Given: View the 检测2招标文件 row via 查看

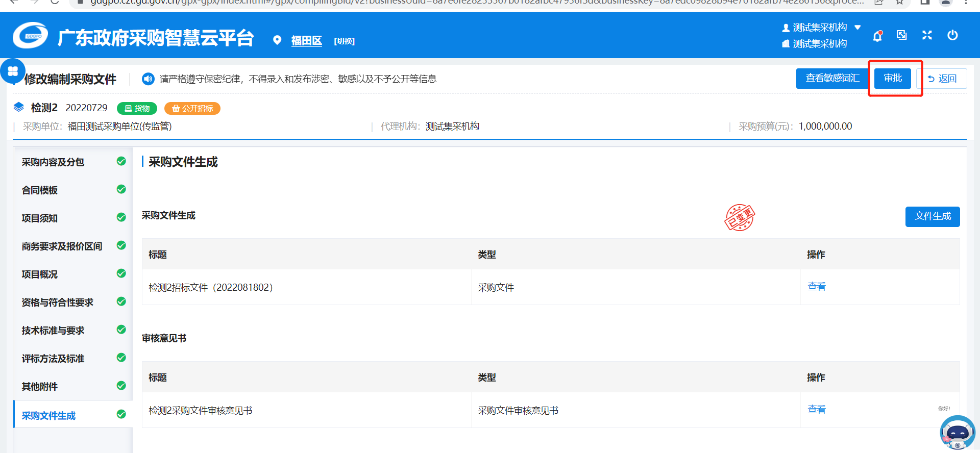Looking at the screenshot, I should (x=816, y=287).
